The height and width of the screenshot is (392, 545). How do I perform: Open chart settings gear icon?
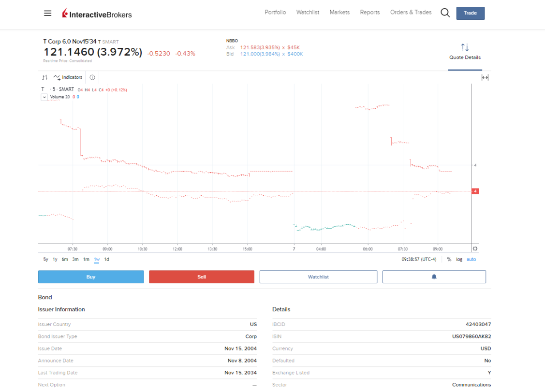pyautogui.click(x=475, y=249)
